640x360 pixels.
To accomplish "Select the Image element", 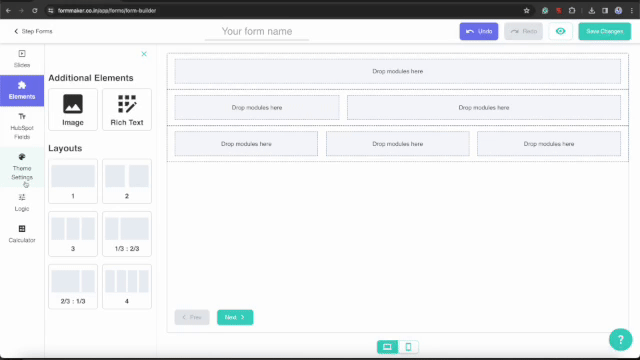I will [x=73, y=109].
